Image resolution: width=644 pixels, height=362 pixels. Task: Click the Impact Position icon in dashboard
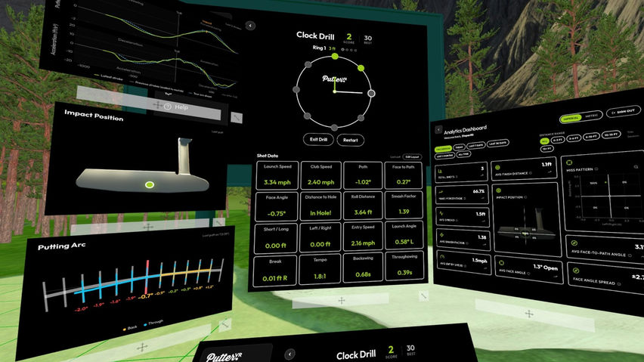(498, 190)
